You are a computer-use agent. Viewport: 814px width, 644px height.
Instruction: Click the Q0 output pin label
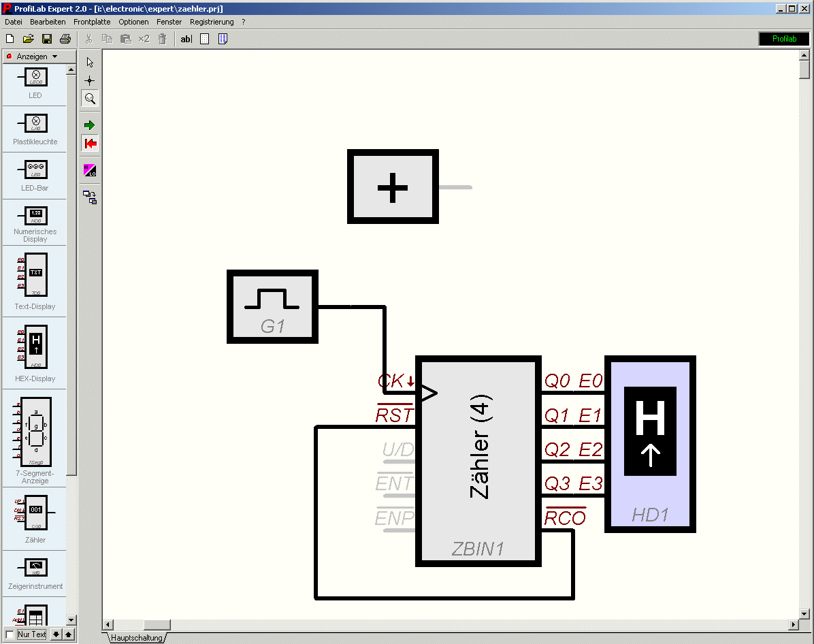557,381
